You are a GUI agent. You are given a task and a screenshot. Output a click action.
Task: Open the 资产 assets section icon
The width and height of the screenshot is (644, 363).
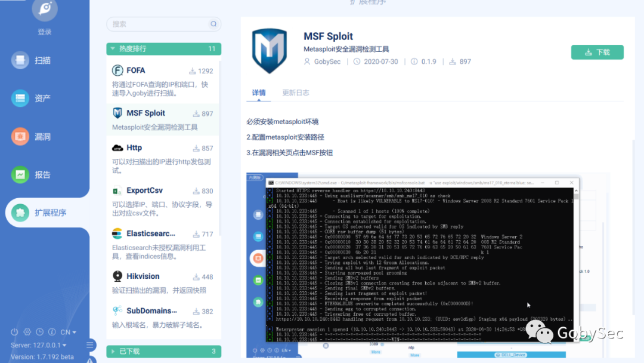(x=20, y=99)
